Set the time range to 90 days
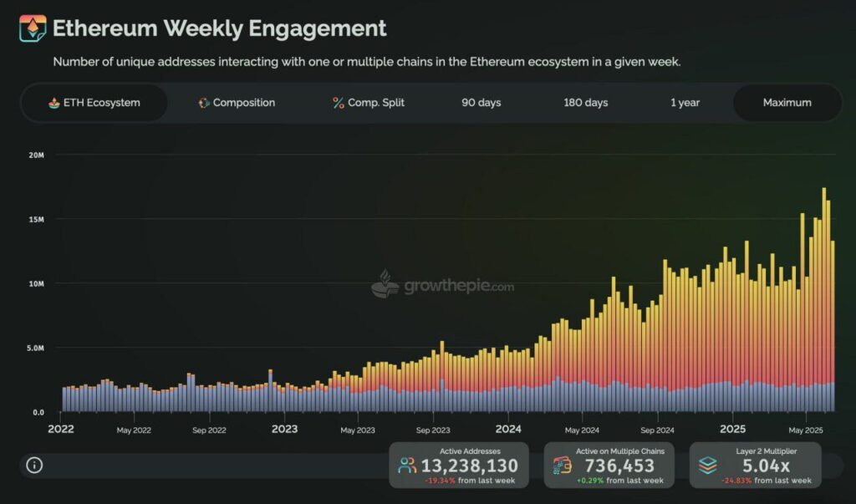The image size is (856, 504). pyautogui.click(x=481, y=103)
